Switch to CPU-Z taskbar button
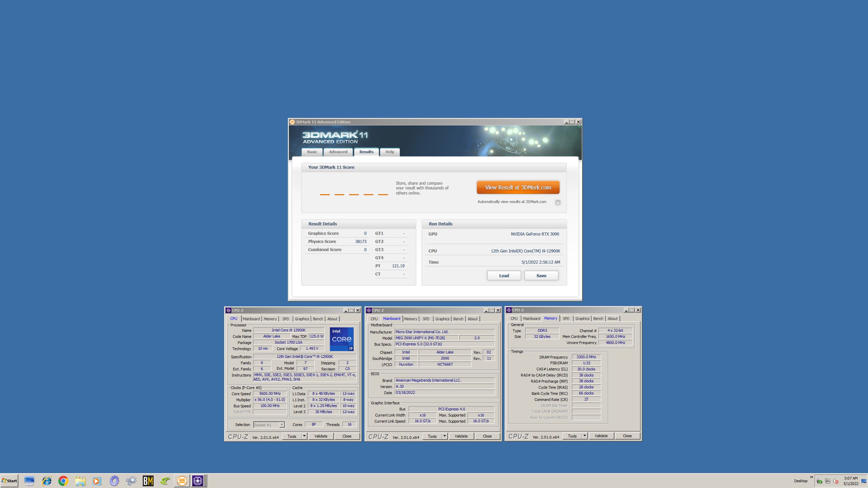 pos(198,481)
